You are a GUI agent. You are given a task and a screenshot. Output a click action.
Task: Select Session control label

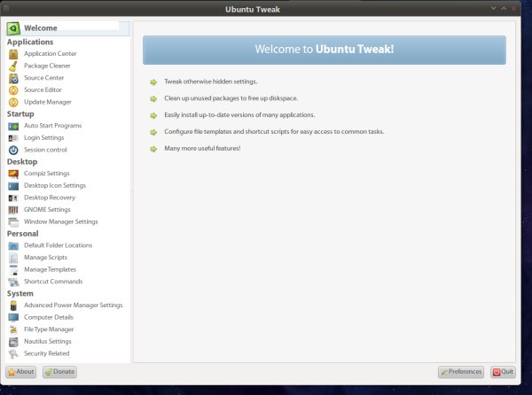tap(45, 150)
